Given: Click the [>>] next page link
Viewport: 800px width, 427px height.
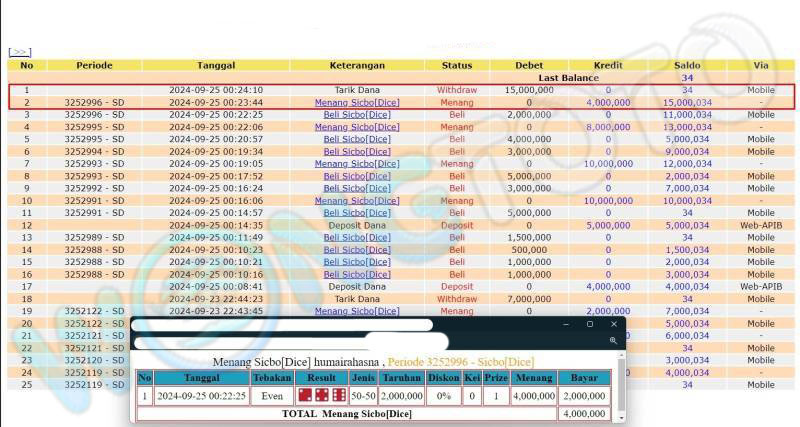Looking at the screenshot, I should (x=19, y=52).
